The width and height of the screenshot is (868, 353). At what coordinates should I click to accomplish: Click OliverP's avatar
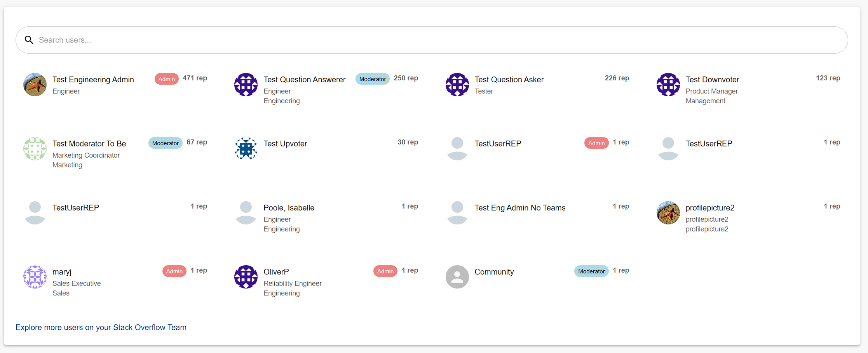(x=246, y=277)
